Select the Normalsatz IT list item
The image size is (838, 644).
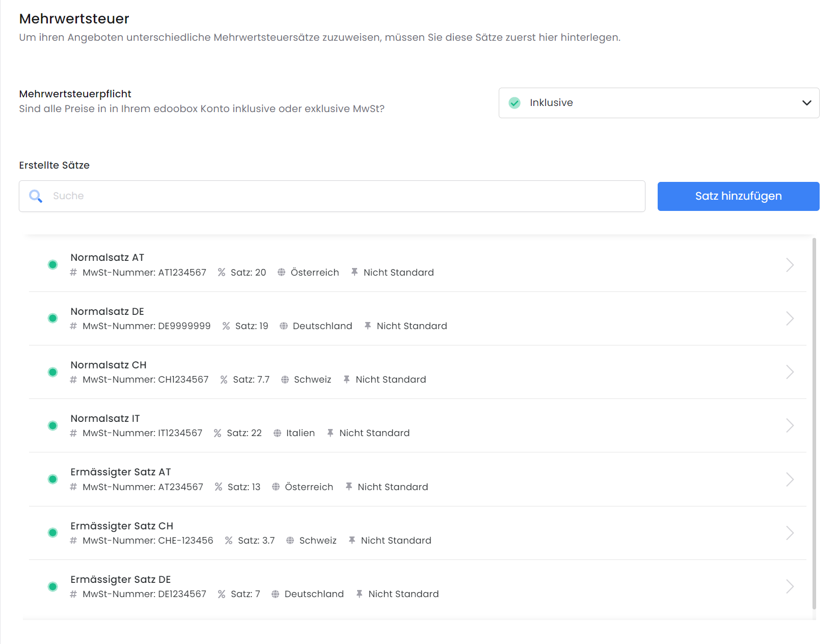click(418, 425)
